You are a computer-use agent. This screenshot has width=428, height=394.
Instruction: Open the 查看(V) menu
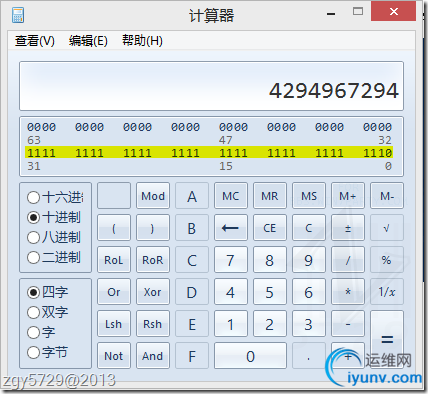(x=35, y=41)
